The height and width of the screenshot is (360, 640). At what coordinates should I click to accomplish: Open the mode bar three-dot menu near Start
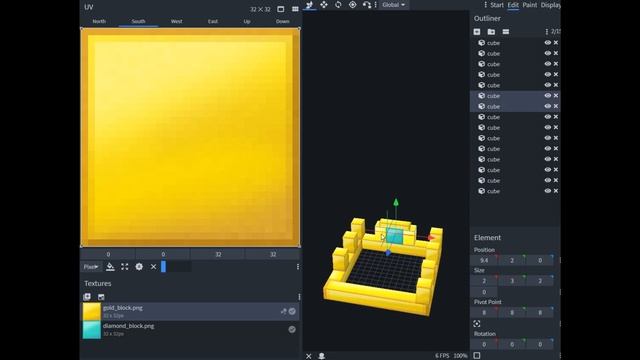[x=485, y=5]
